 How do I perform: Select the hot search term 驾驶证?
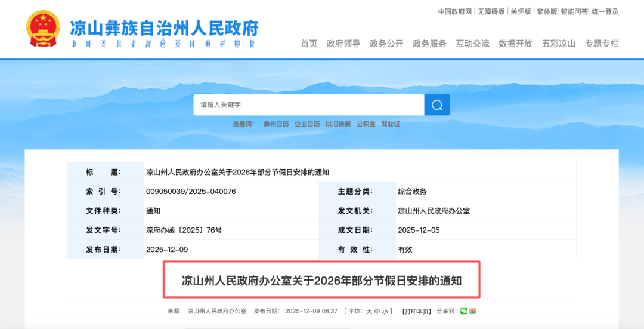click(x=391, y=124)
